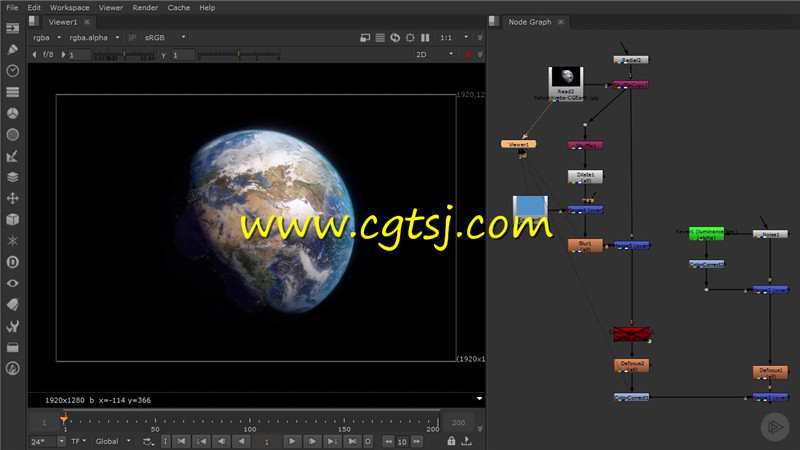800x450 pixels.
Task: Open the Edit menu
Action: [x=34, y=8]
